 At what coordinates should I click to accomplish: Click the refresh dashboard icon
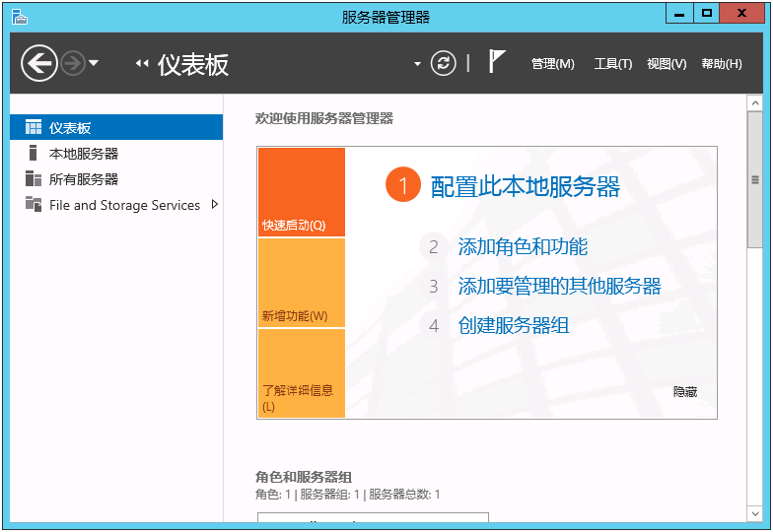(x=445, y=64)
